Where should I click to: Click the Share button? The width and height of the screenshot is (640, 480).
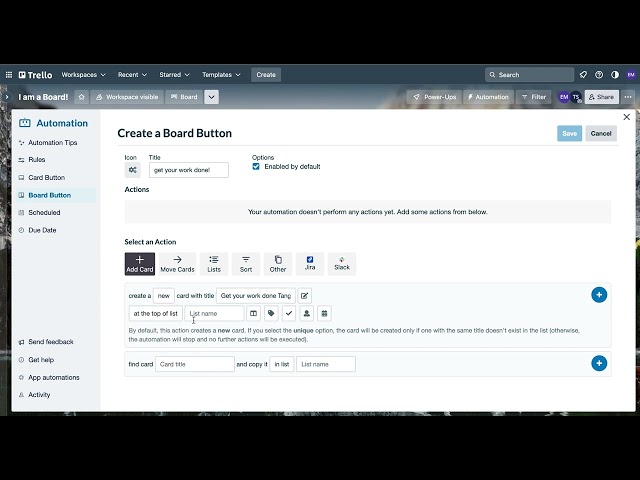602,97
